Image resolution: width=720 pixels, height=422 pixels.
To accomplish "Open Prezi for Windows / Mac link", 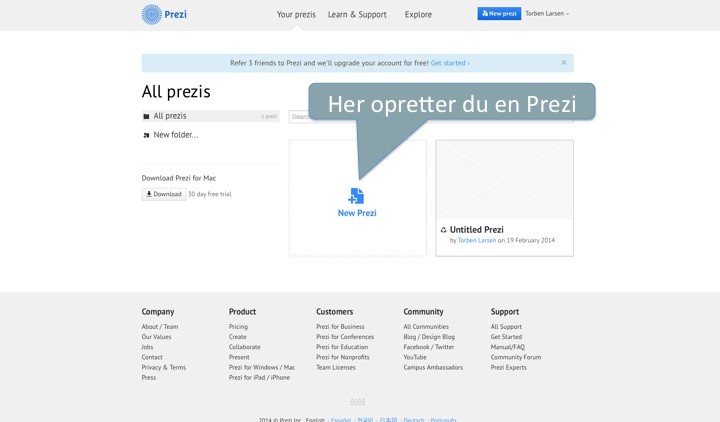I will [262, 367].
